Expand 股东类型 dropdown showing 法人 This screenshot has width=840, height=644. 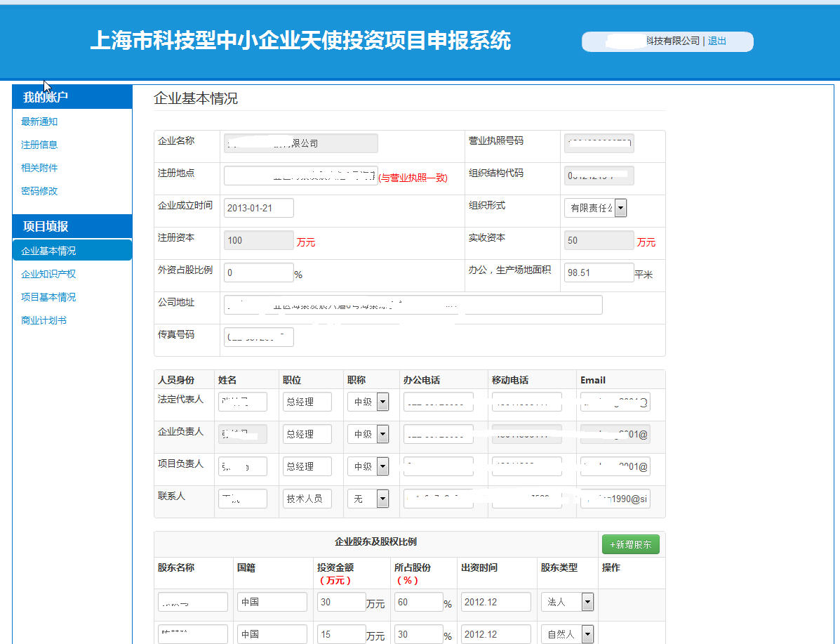pyautogui.click(x=587, y=602)
